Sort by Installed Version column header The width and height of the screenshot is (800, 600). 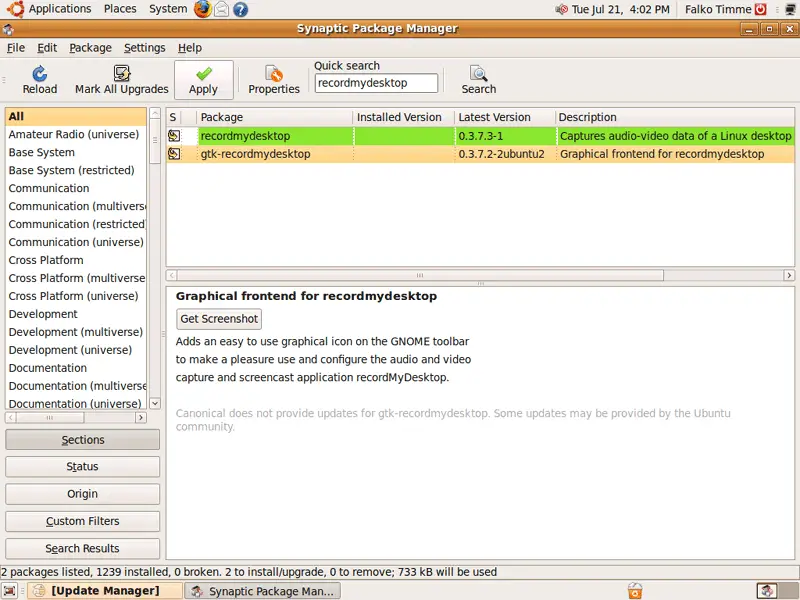coord(404,117)
